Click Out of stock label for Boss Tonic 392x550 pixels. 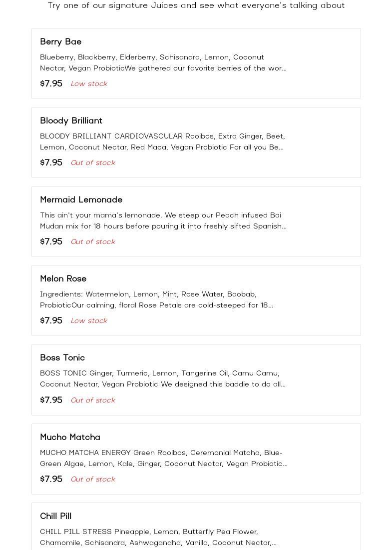tap(93, 400)
